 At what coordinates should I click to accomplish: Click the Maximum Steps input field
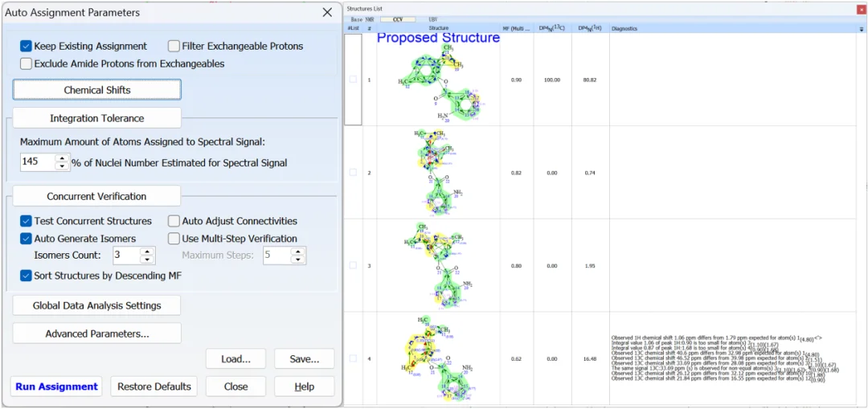point(277,256)
